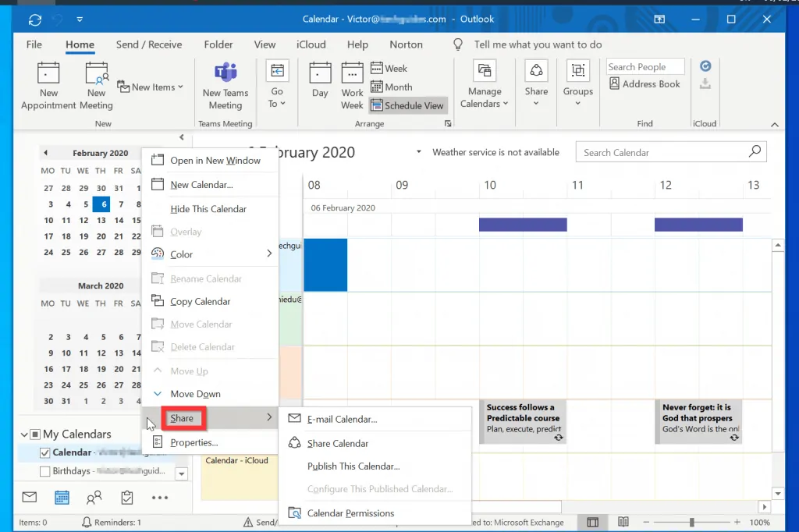Click the navigation bar more options ellipsis

pos(159,498)
